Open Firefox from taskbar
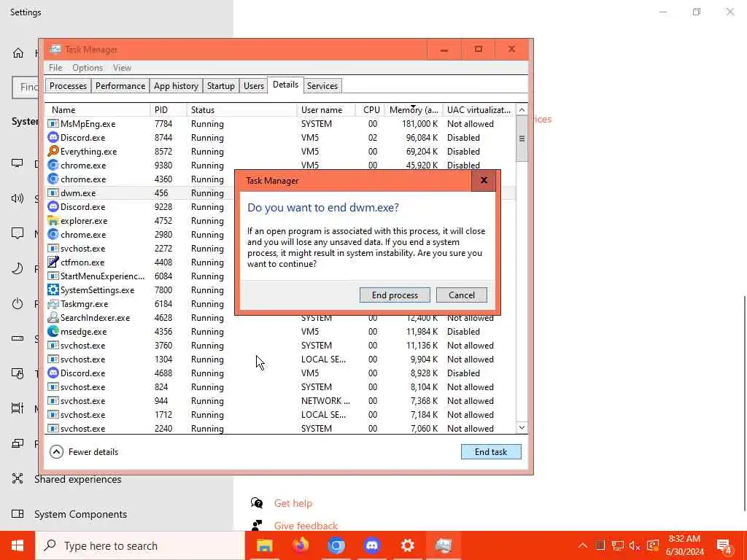 coord(300,545)
